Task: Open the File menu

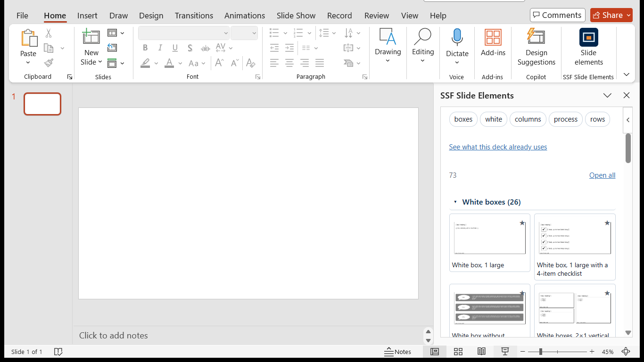Action: [22, 16]
